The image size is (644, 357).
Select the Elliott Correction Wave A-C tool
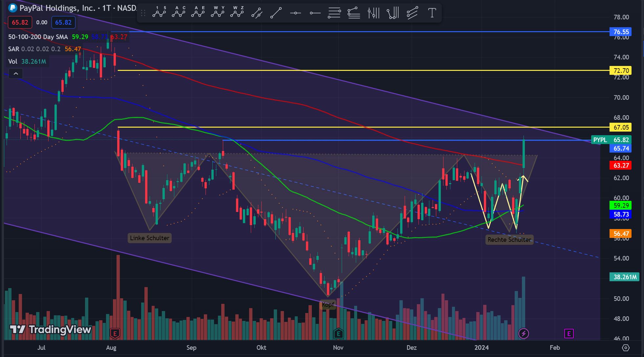[x=178, y=13]
